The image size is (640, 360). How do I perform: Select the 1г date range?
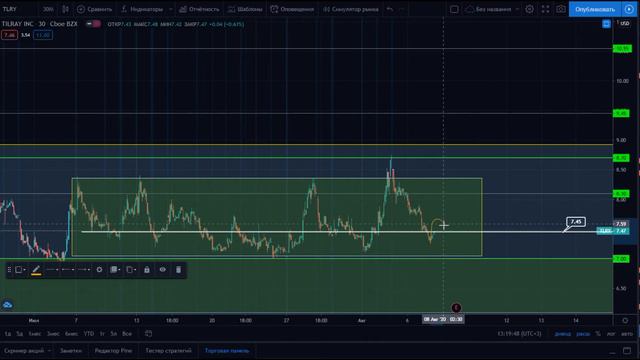click(x=102, y=333)
